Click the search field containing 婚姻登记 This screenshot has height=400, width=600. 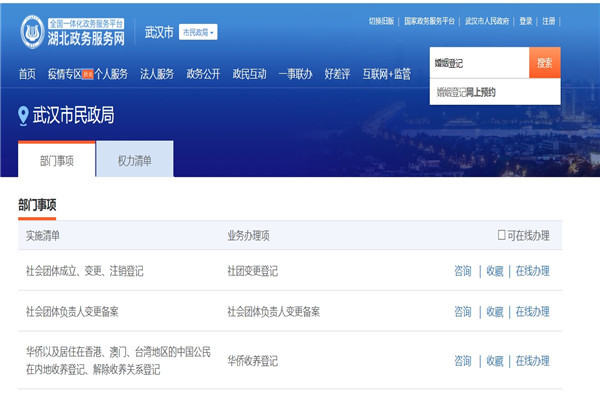[479, 63]
